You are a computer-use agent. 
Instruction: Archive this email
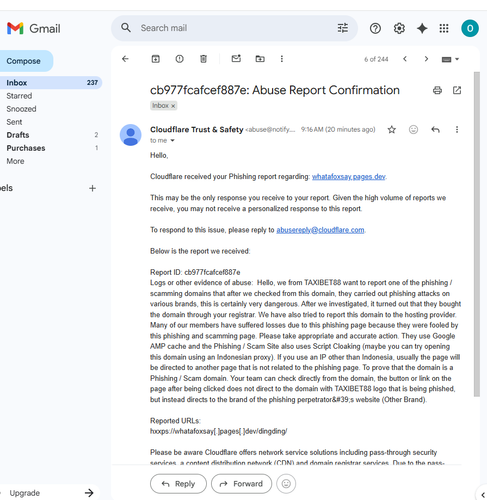tap(156, 59)
